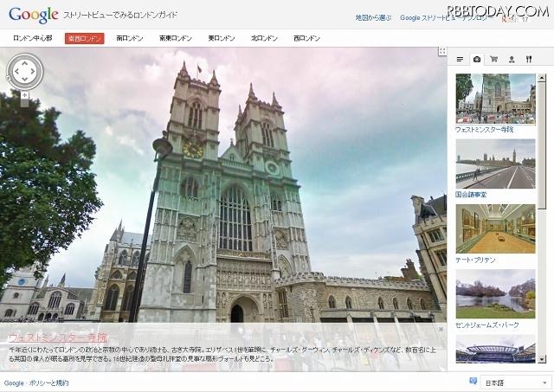This screenshot has width=554, height=392.
Task: Click the セントジェームズ・パーク caption in sidebar
Action: [487, 325]
